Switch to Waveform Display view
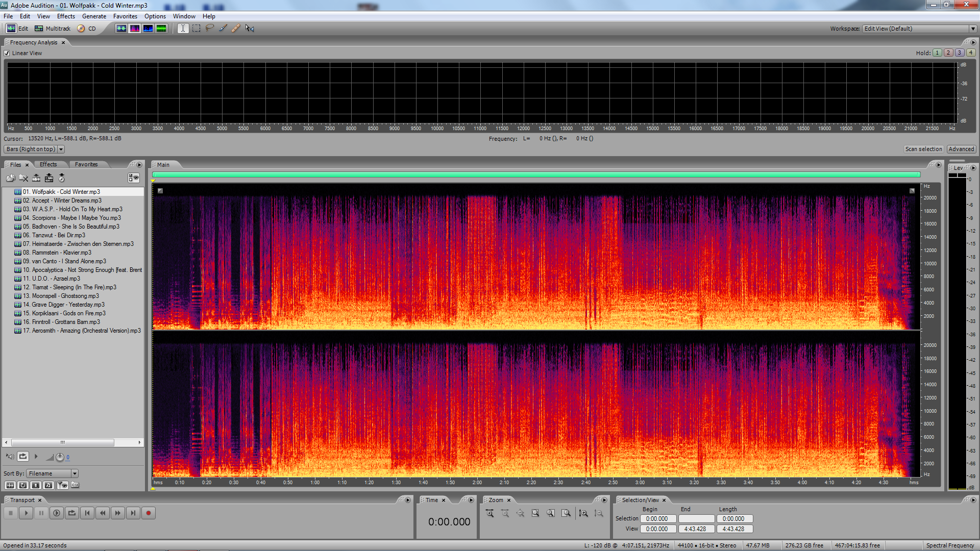The width and height of the screenshot is (980, 551). [x=121, y=29]
